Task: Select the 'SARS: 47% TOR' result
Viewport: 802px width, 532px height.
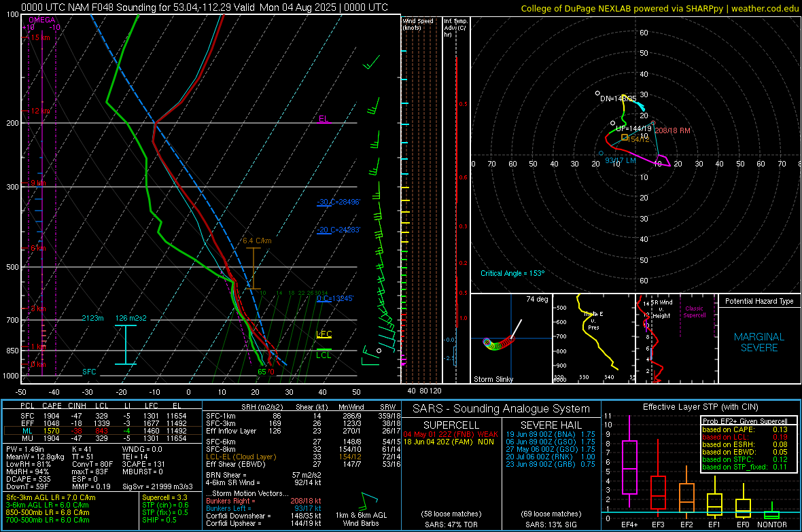Action: pyautogui.click(x=451, y=525)
